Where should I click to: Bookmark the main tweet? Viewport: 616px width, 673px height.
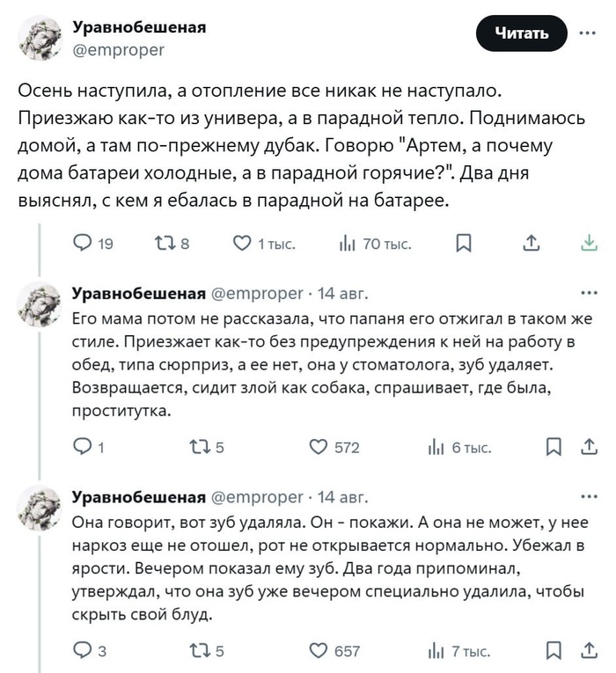[464, 244]
